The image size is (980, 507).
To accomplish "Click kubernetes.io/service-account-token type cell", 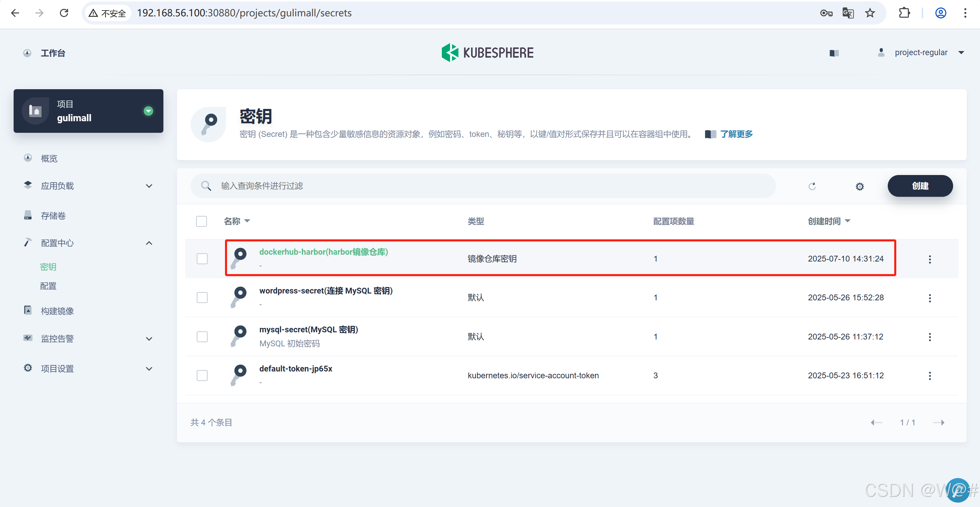I will [533, 376].
